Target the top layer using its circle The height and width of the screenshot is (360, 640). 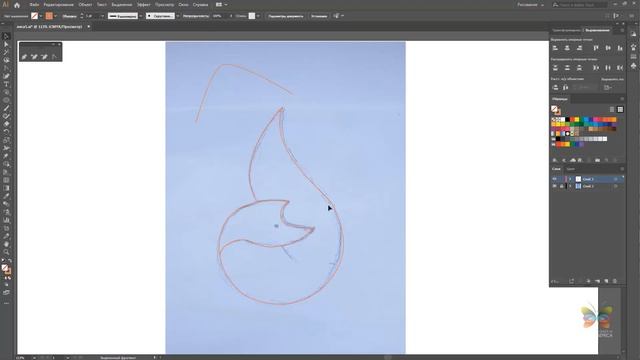tap(616, 179)
